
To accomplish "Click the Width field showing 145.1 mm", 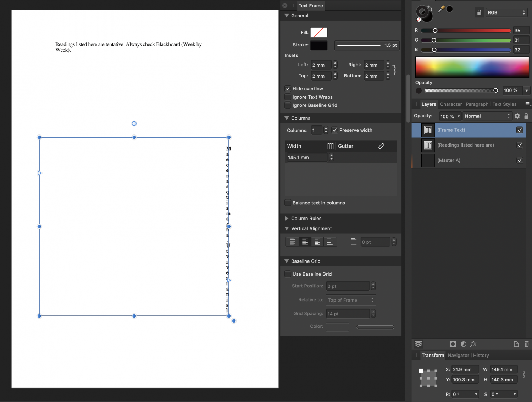I will [x=307, y=158].
